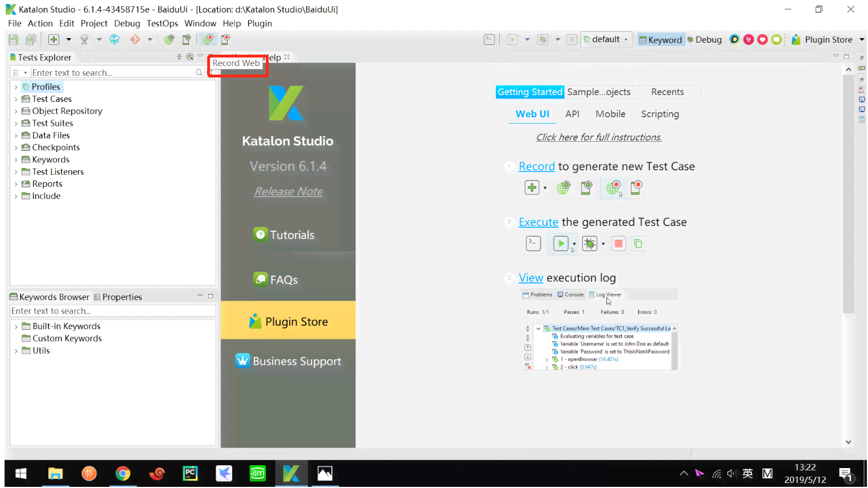
Task: Open the Plugin menu
Action: [260, 23]
